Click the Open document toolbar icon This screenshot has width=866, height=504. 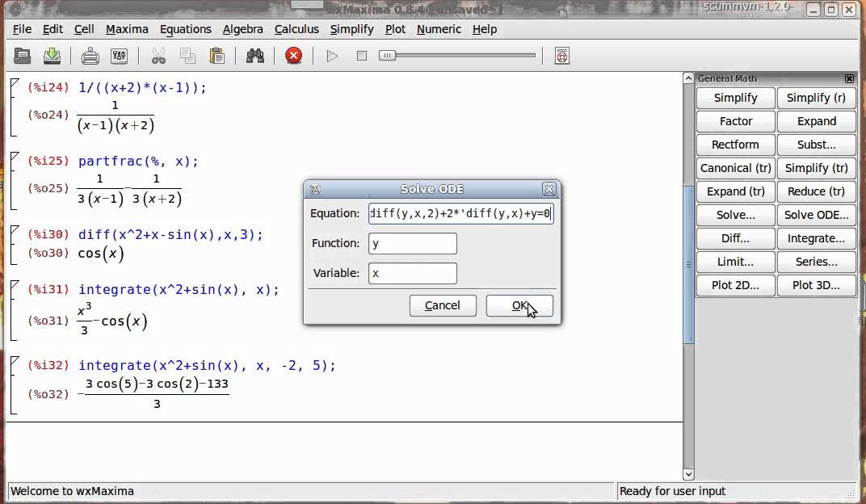[22, 56]
